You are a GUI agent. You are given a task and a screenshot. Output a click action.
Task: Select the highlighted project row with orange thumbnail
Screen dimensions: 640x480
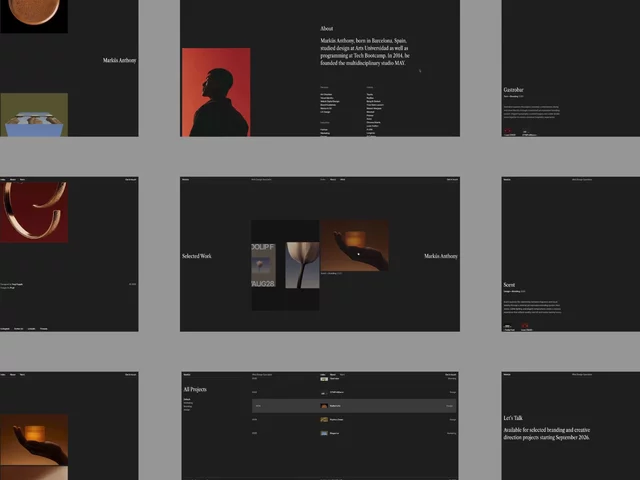(354, 406)
